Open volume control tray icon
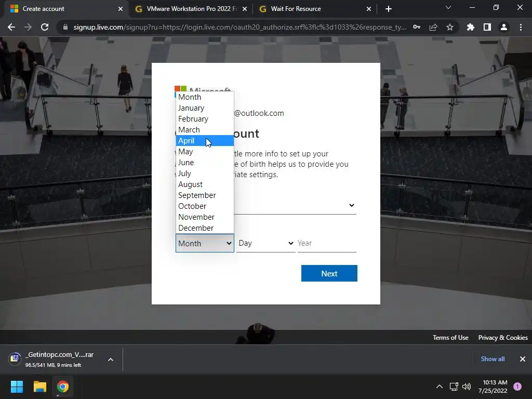The image size is (532, 399). pyautogui.click(x=467, y=387)
